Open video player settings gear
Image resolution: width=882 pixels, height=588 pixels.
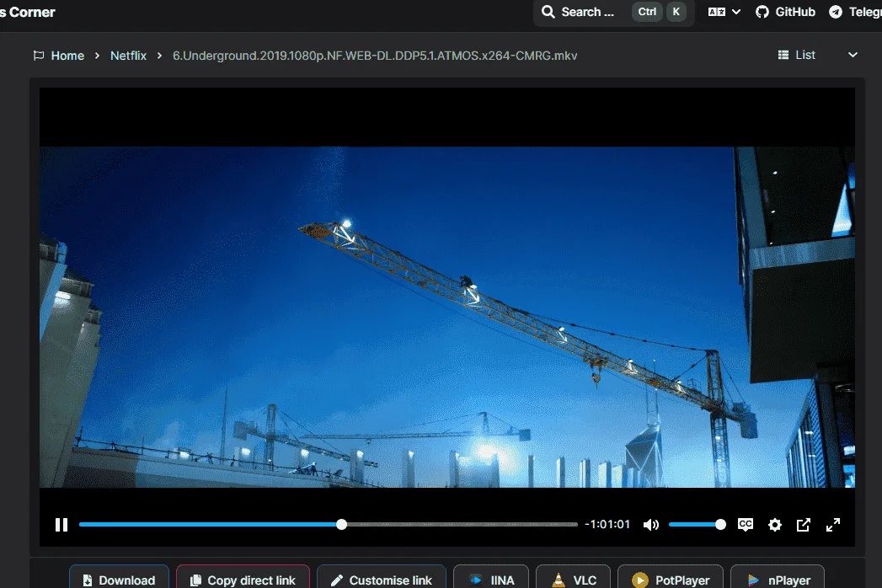(774, 525)
